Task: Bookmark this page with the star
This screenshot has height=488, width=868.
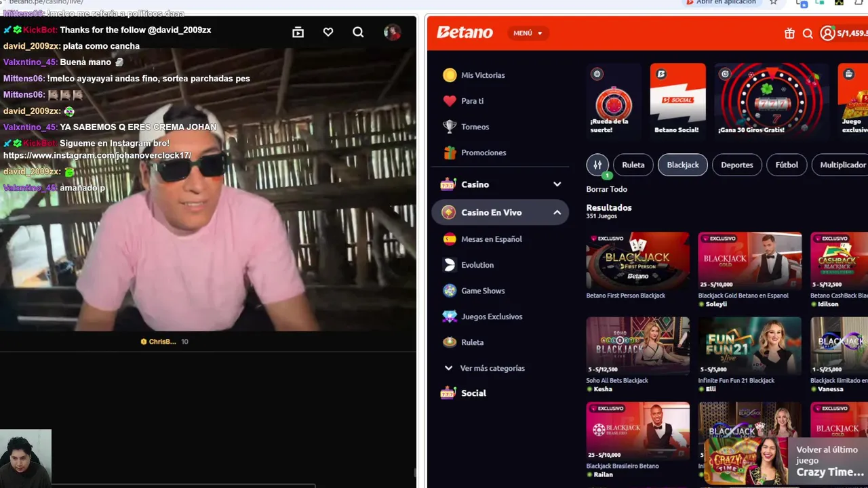Action: 773,3
